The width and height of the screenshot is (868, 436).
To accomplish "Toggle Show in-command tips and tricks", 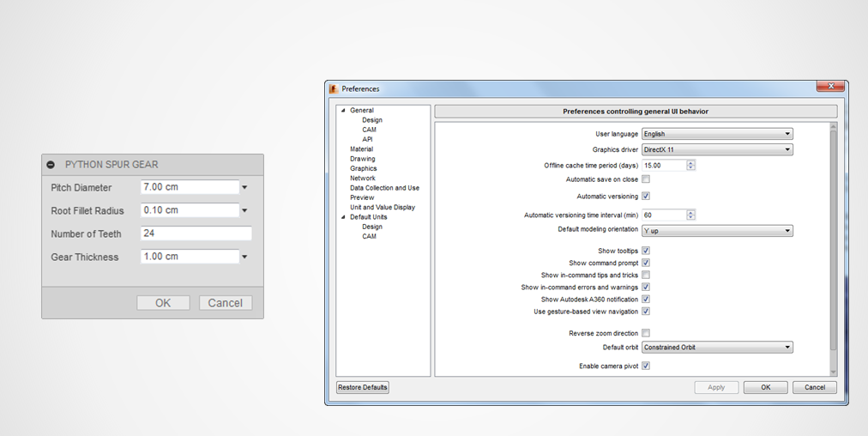I will [x=646, y=275].
